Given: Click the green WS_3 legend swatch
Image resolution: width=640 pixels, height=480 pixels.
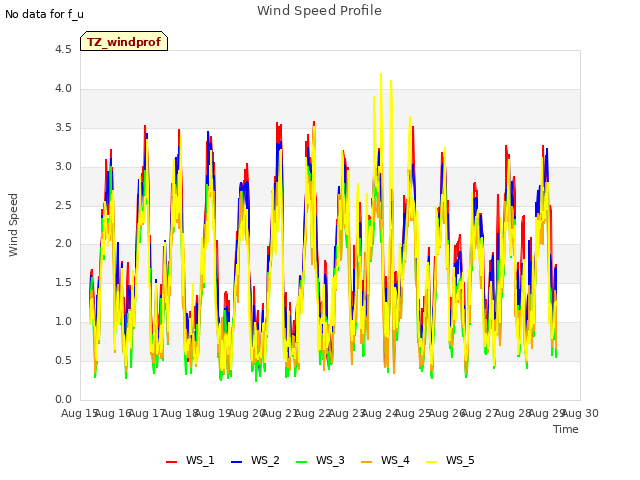Looking at the screenshot, I should click(301, 462).
